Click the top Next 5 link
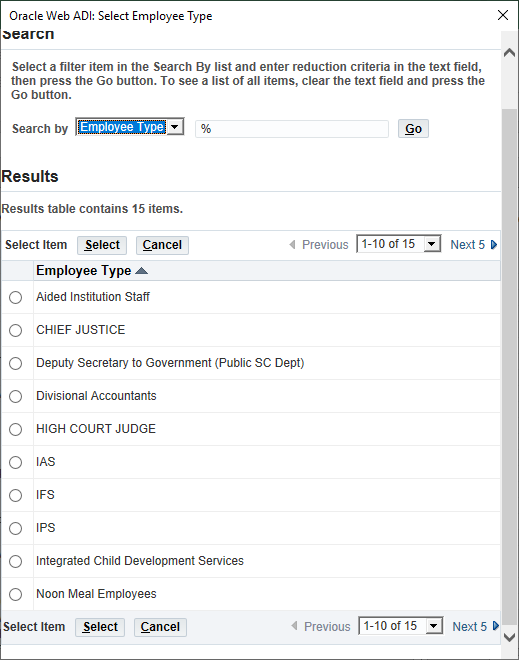This screenshot has width=519, height=660. point(468,245)
